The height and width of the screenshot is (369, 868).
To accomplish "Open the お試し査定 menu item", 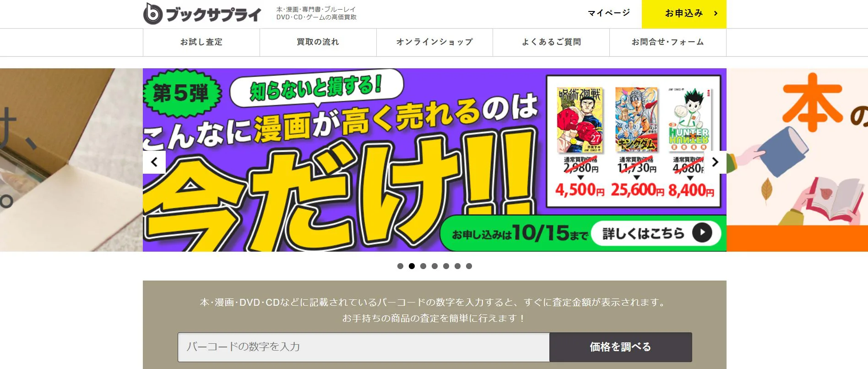I will [x=201, y=42].
